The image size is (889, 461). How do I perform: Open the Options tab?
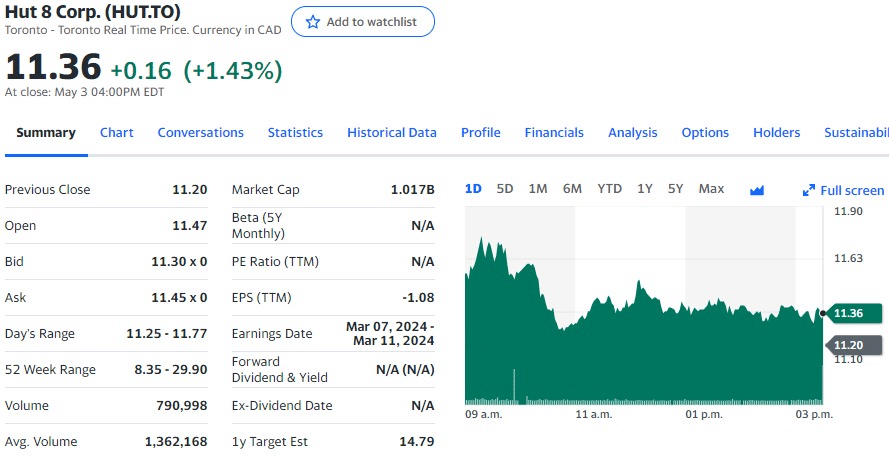[x=705, y=133]
